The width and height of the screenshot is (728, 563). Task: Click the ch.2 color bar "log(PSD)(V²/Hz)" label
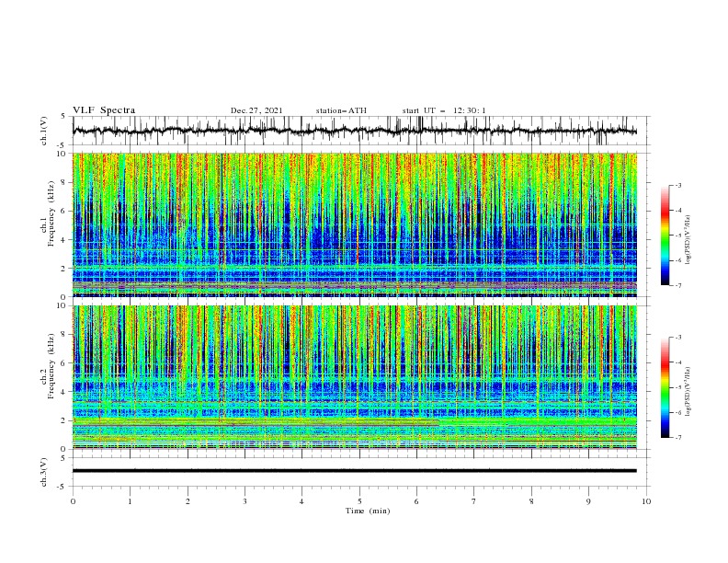coord(688,392)
